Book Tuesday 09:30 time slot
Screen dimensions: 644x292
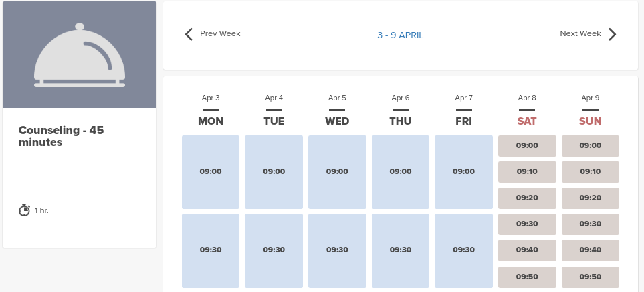click(x=274, y=250)
